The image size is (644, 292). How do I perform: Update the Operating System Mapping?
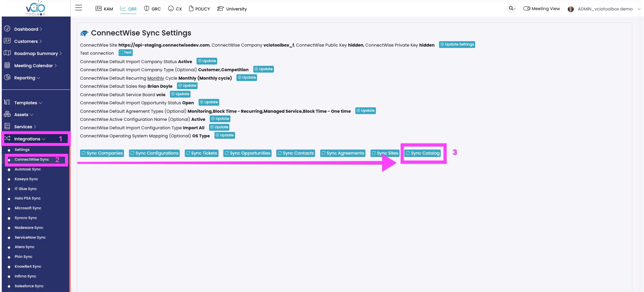pyautogui.click(x=225, y=135)
